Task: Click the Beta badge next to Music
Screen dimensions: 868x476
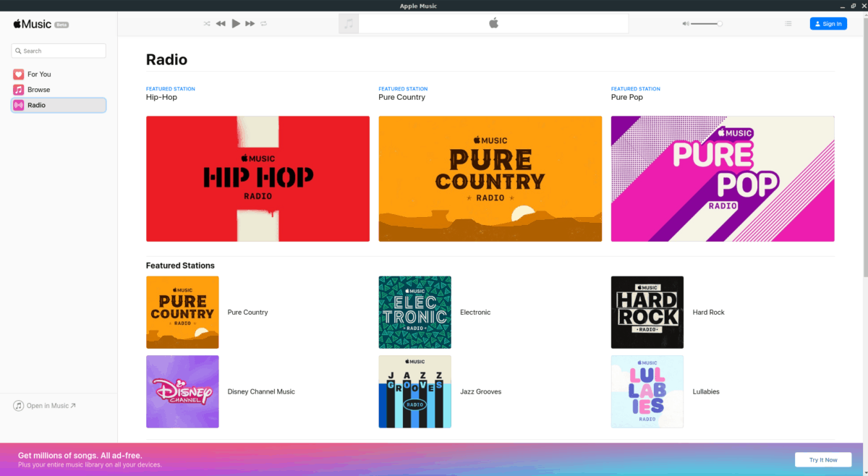Action: 62,25
